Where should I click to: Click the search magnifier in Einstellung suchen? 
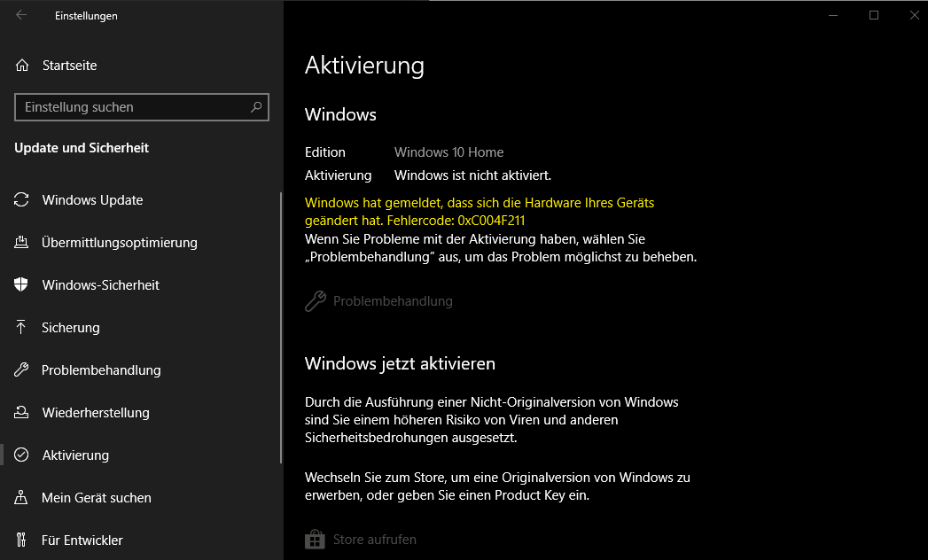pyautogui.click(x=255, y=107)
